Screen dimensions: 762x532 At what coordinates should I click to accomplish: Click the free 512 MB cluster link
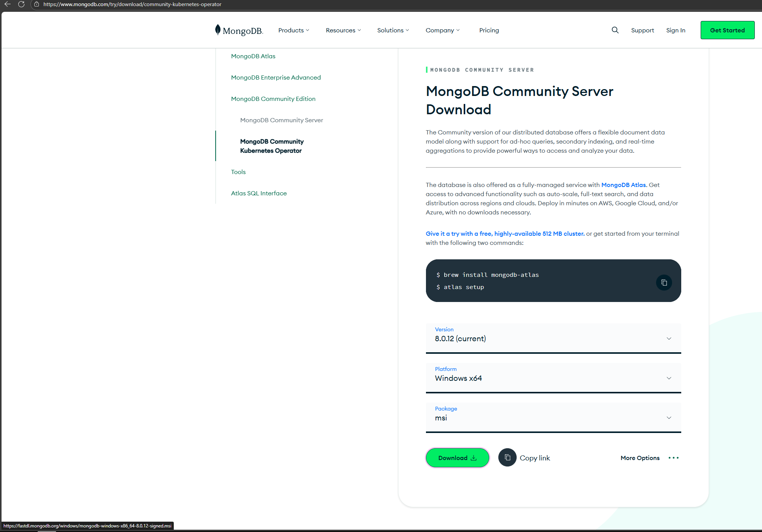505,233
